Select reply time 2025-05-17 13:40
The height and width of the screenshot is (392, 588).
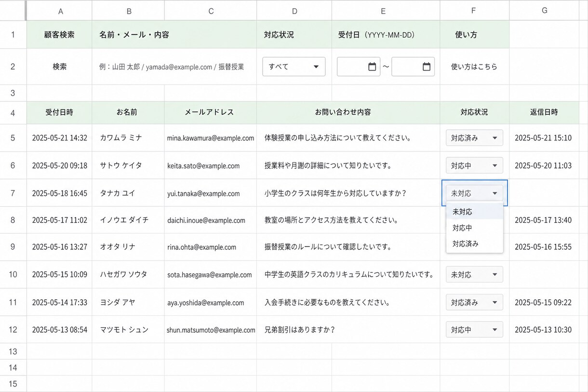click(544, 220)
